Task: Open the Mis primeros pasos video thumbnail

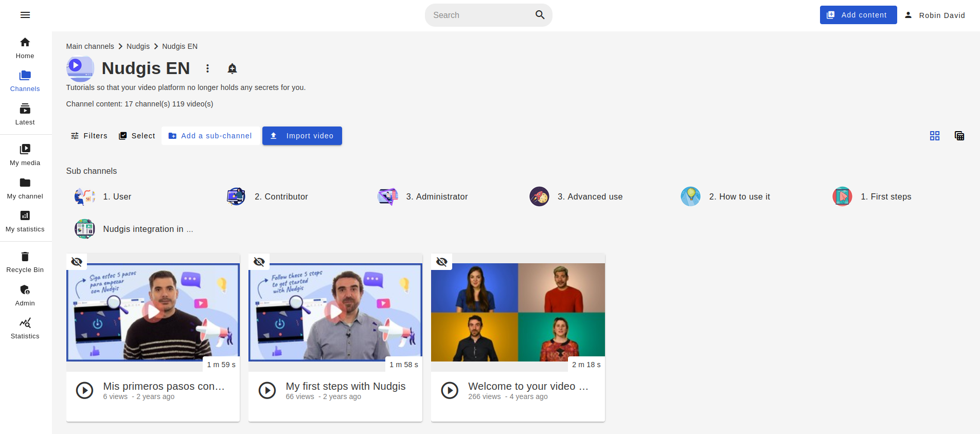Action: pyautogui.click(x=153, y=312)
